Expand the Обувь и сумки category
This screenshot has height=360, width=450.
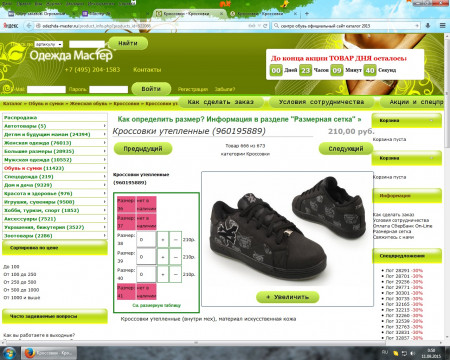(x=55, y=168)
